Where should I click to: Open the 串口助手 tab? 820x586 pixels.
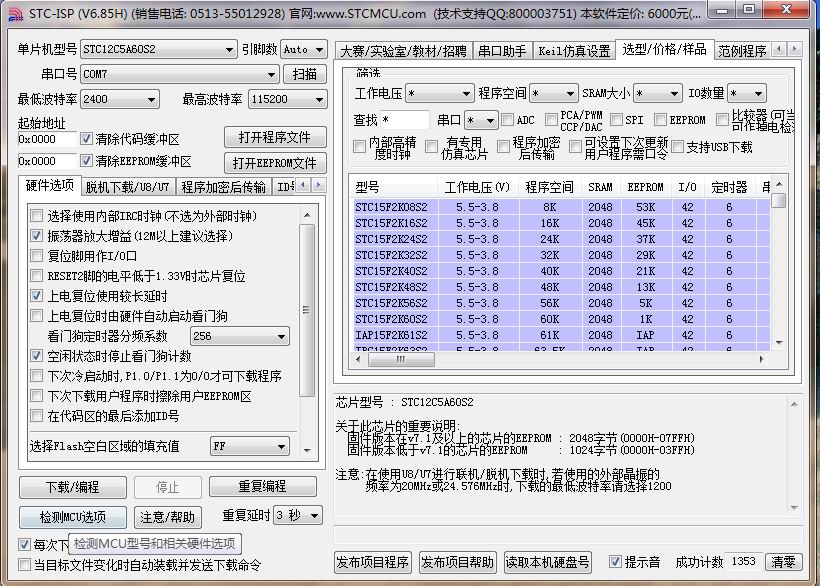click(502, 51)
